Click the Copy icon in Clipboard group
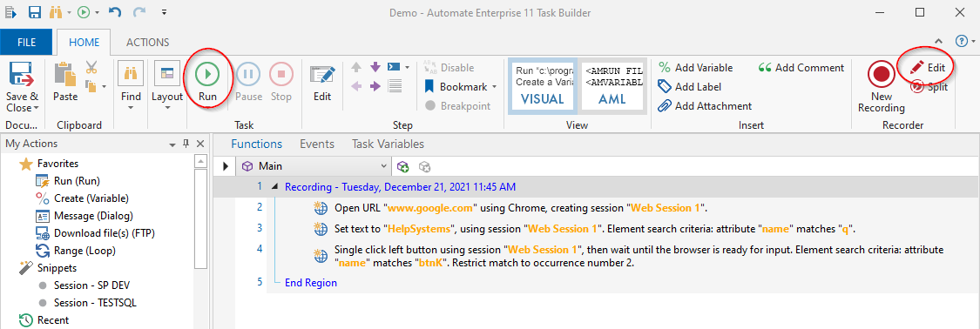This screenshot has width=980, height=329. (x=91, y=86)
